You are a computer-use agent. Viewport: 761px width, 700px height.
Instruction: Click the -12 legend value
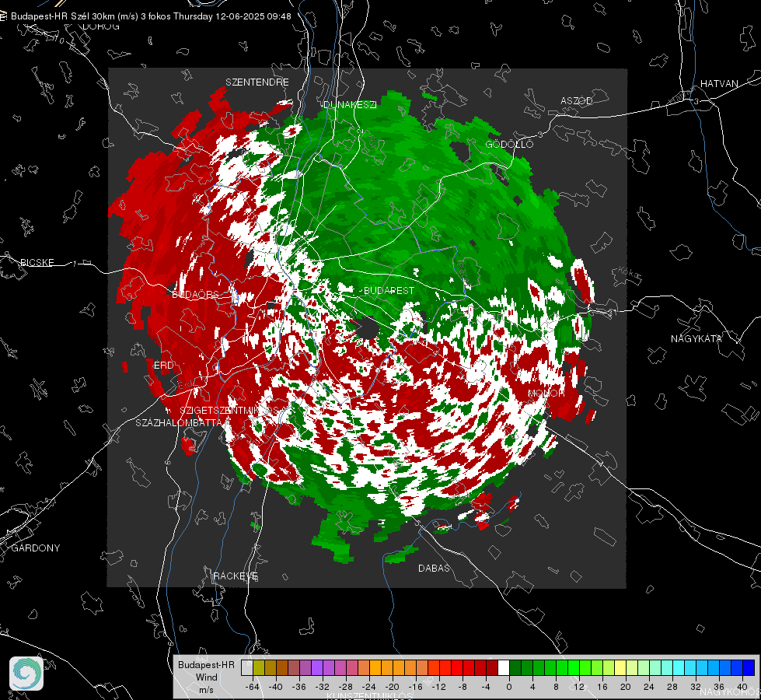[x=438, y=687]
